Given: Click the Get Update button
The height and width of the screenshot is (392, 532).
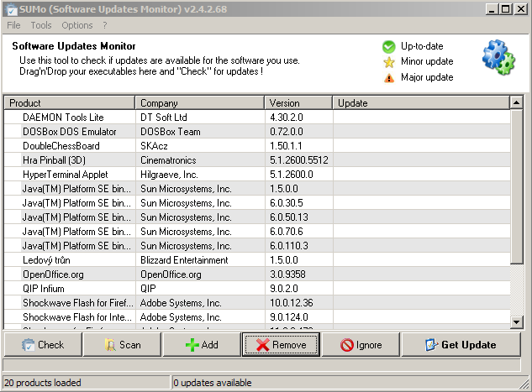Looking at the screenshot, I should click(x=461, y=344).
